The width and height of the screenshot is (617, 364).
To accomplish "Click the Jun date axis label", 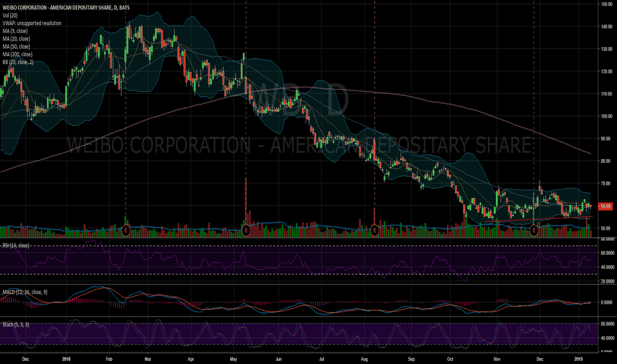I will point(279,359).
